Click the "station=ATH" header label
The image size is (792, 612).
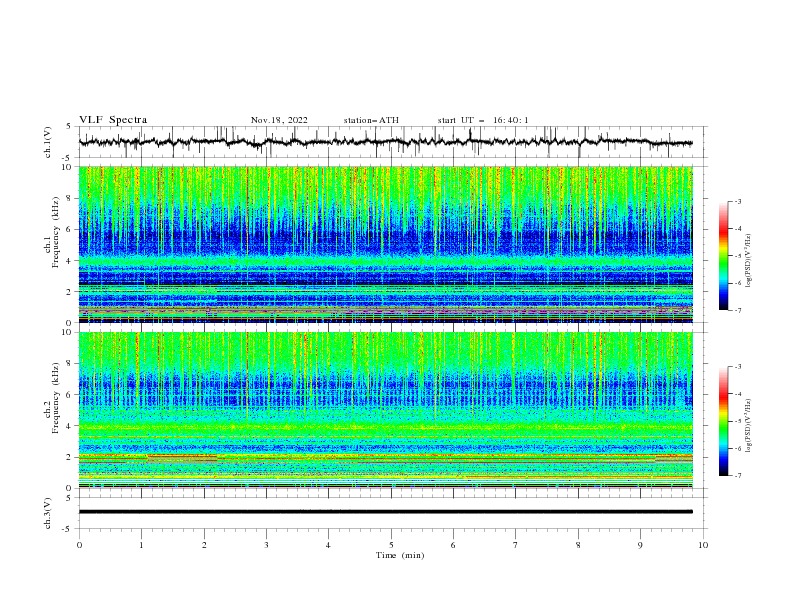[x=371, y=120]
